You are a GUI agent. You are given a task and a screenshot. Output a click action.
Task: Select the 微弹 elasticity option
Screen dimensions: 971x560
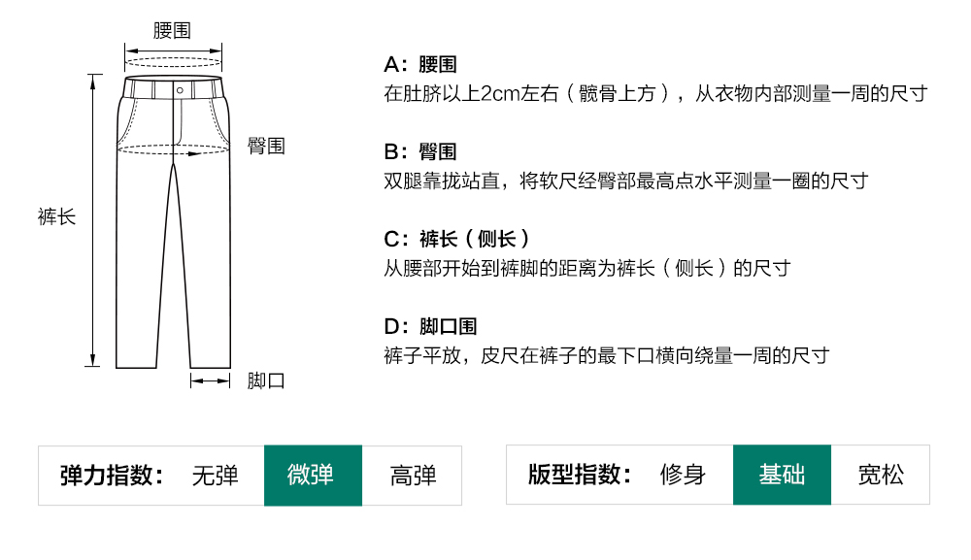tap(313, 476)
